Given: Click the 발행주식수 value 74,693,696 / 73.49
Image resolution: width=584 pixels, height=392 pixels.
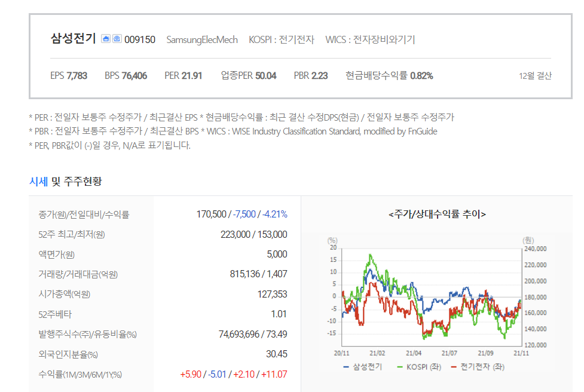Looking at the screenshot, I should click(253, 334).
